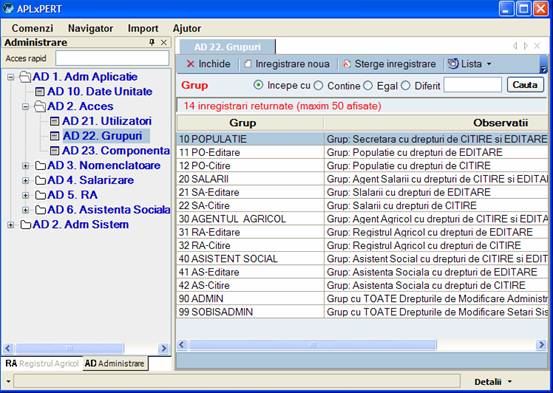Click folder icon of AD 6. Asistenta Sociala
The image size is (553, 393).
[x=40, y=210]
